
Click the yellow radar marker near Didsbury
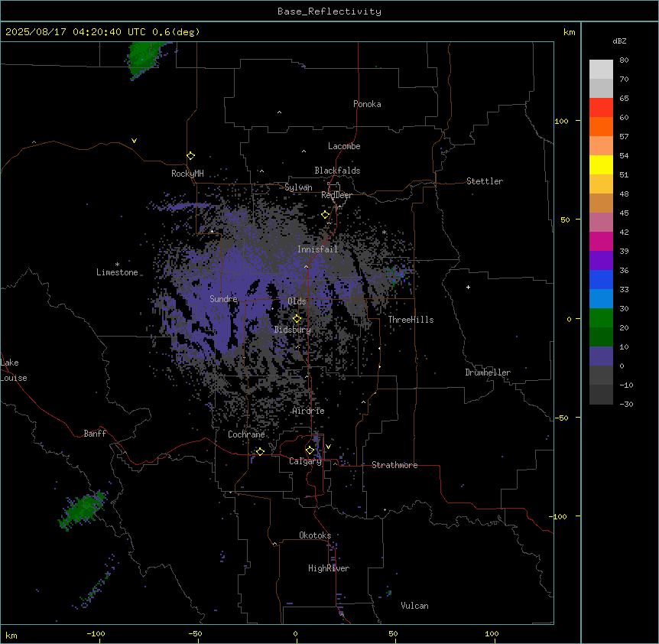297,319
